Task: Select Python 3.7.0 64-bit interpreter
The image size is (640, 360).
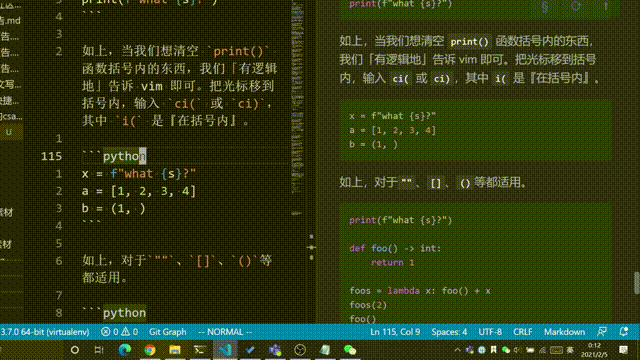Action: 45,332
